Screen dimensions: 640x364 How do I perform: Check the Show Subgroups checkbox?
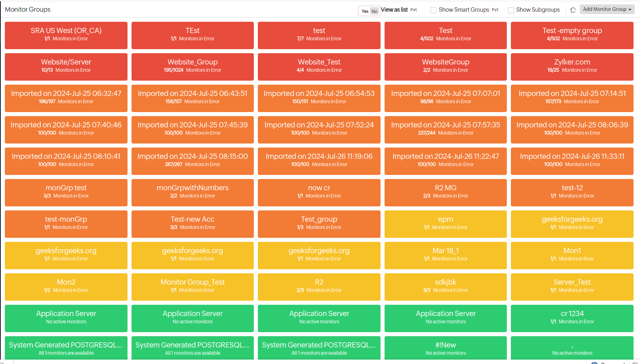511,10
